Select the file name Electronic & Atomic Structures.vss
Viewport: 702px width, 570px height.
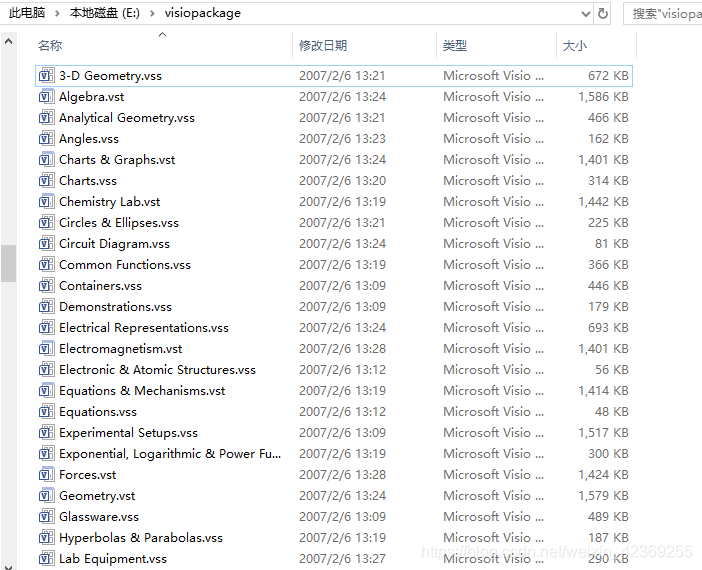pos(157,370)
